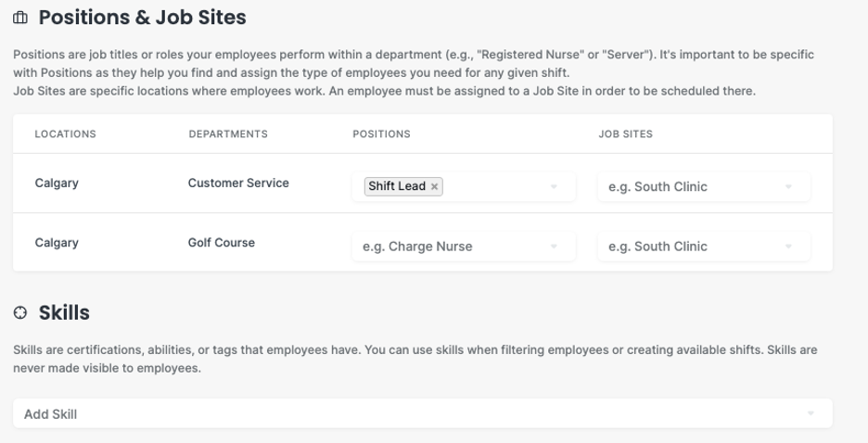
Task: Click Customer Service 'e.g. South Clinic' field
Action: [704, 187]
